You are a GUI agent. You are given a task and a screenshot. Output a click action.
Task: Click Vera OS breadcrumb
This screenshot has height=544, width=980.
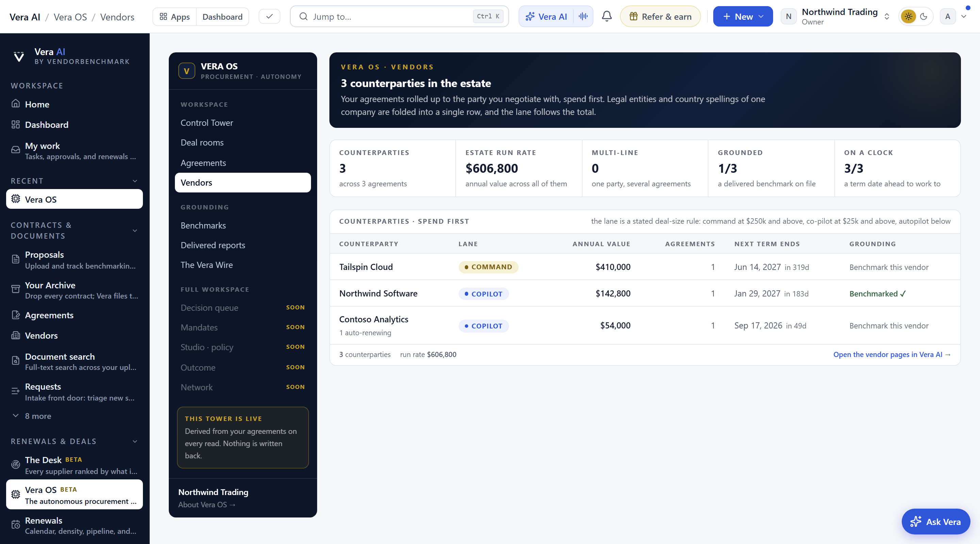[x=70, y=17]
